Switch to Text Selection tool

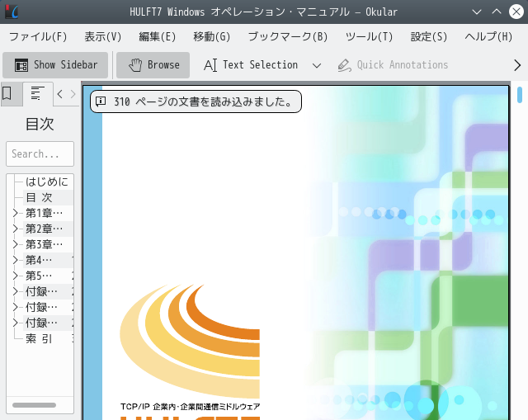251,65
